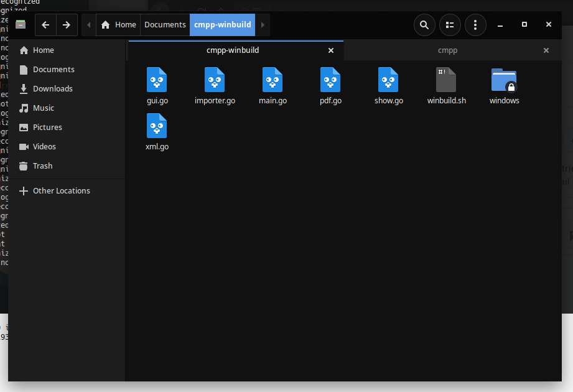This screenshot has width=573, height=392.
Task: Click the forward navigation arrow
Action: tap(67, 25)
